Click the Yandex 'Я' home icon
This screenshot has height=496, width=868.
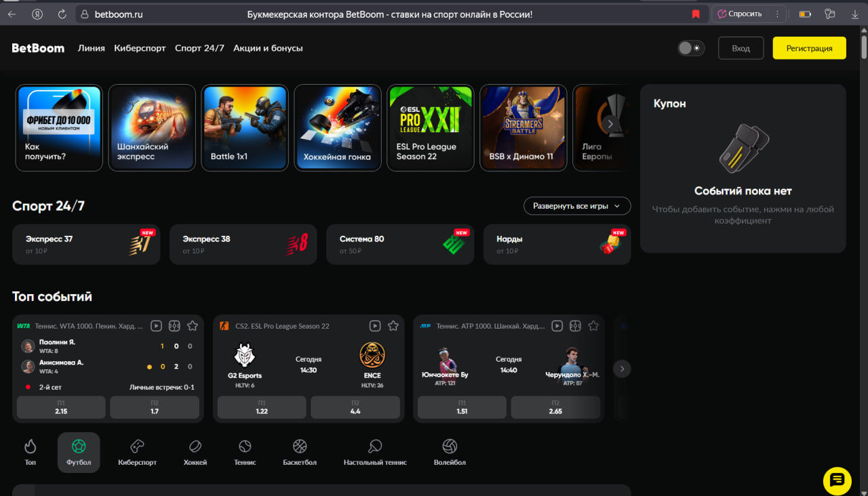[38, 14]
